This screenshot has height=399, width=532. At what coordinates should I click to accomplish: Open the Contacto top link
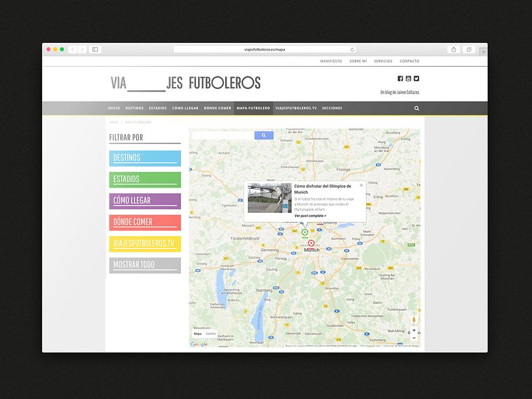pyautogui.click(x=409, y=61)
